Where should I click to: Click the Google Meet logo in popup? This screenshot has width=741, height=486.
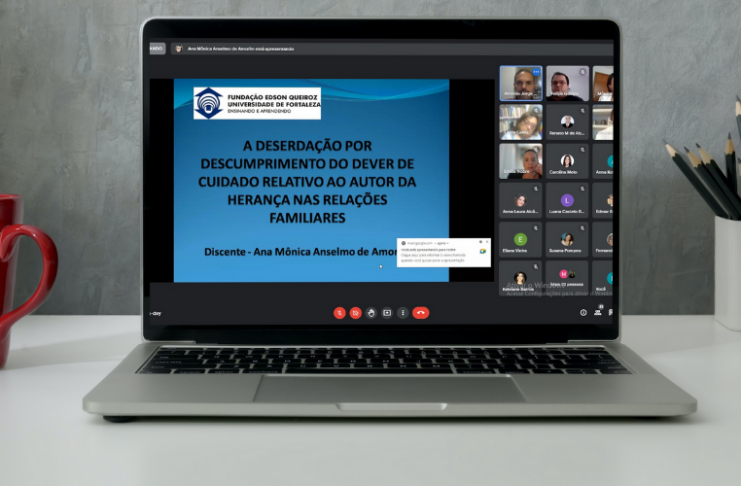[483, 252]
